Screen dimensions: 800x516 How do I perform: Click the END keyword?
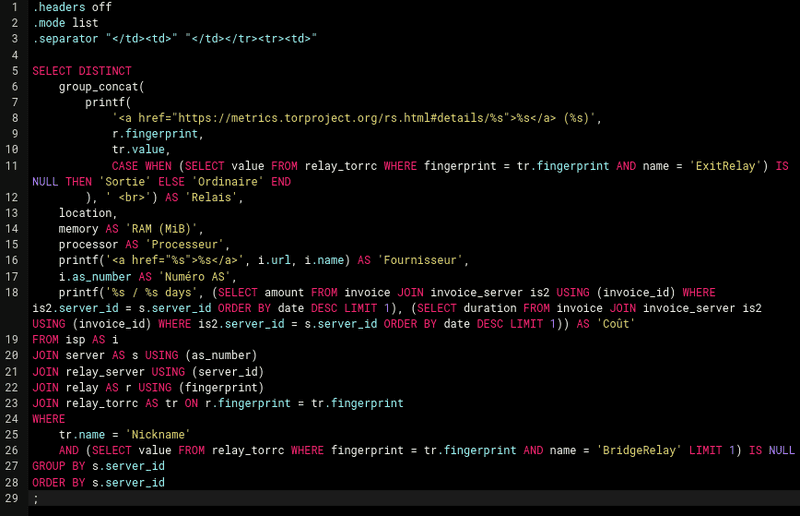tap(281, 182)
